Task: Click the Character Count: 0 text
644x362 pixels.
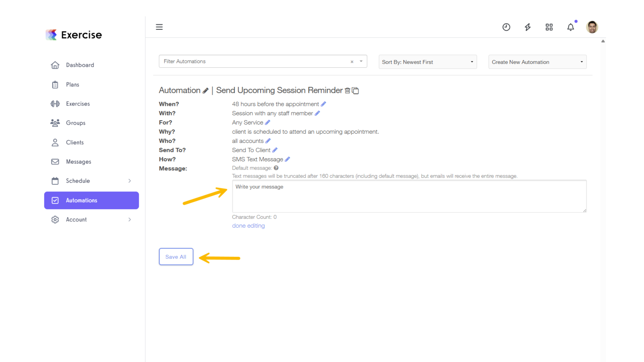Action: (254, 217)
